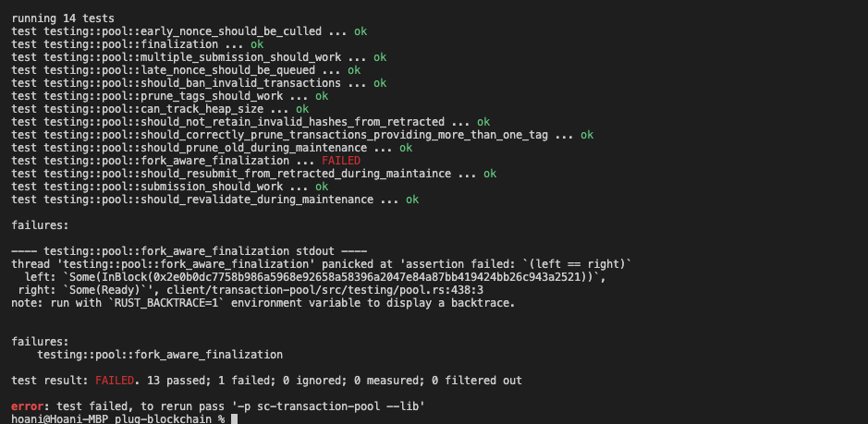Click the fork_aware_finalization stdout header line
Screen dimensions: 868x424
tap(189, 251)
